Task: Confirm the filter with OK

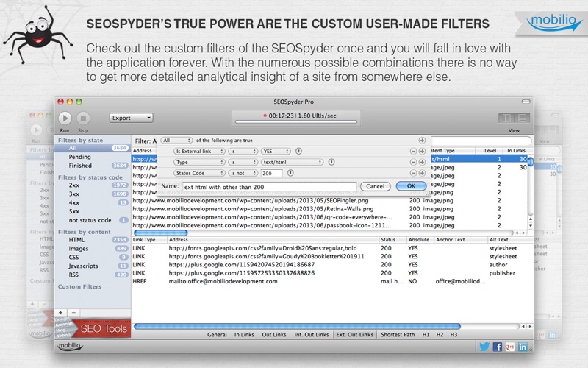Action: click(411, 186)
